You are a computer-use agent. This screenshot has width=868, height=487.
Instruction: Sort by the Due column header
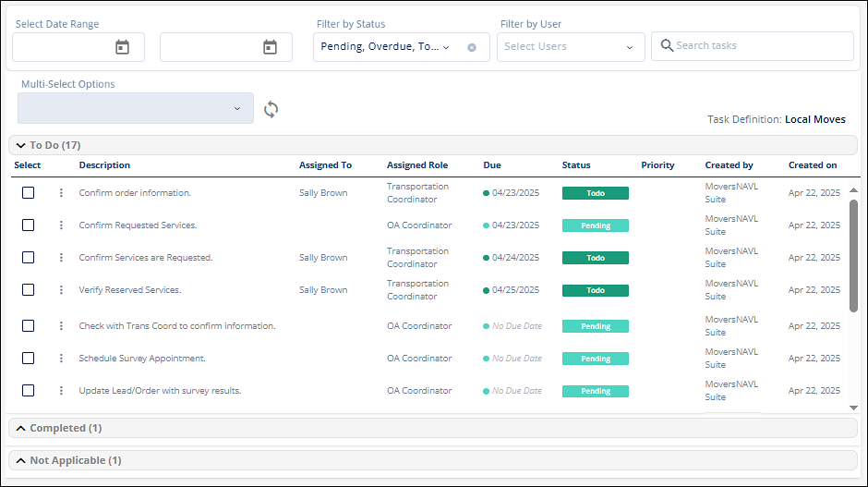492,165
